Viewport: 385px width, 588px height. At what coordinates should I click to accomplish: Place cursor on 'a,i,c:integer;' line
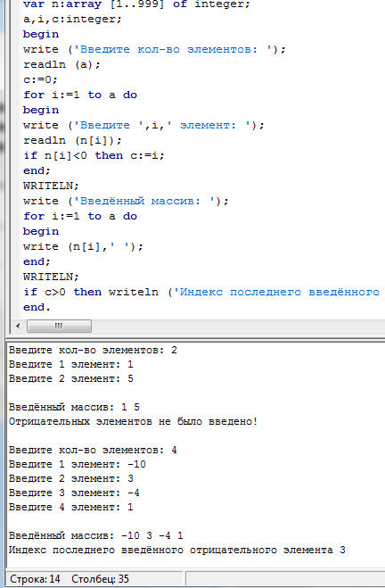[x=72, y=19]
